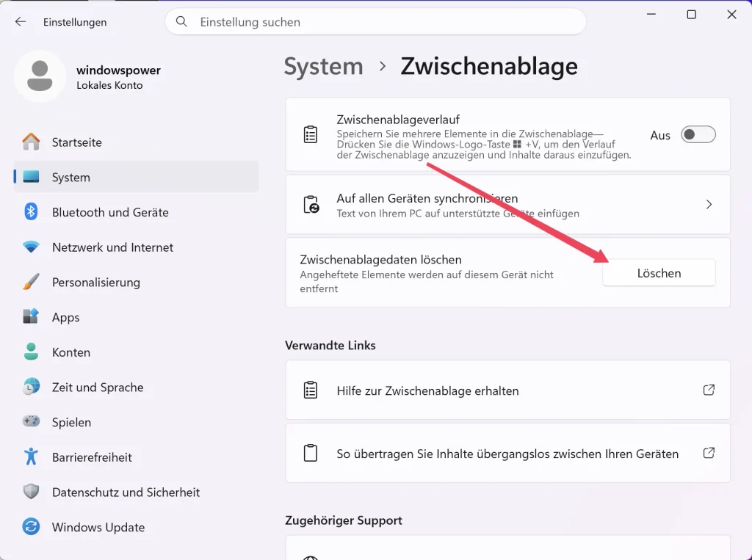Image resolution: width=752 pixels, height=560 pixels.
Task: Click the Apps icon in sidebar
Action: point(31,317)
